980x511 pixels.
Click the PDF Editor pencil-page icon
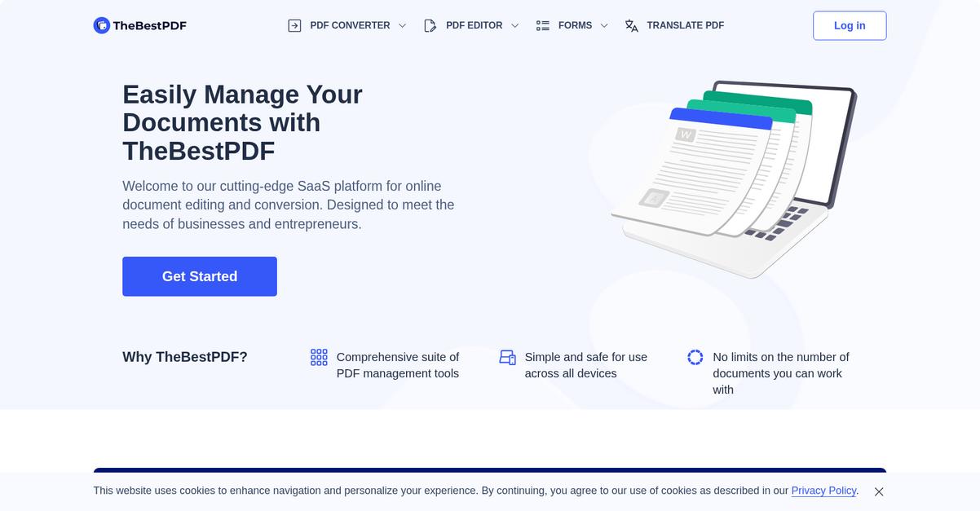[x=430, y=25]
